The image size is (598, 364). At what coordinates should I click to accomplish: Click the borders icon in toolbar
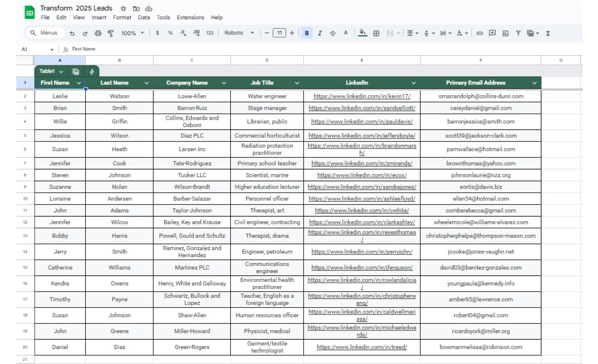coord(376,33)
